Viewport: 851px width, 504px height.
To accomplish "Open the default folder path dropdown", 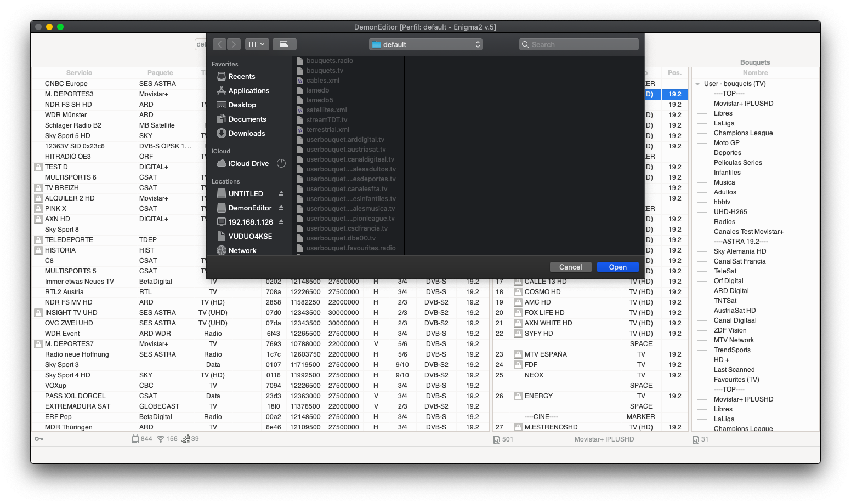I will tap(426, 44).
